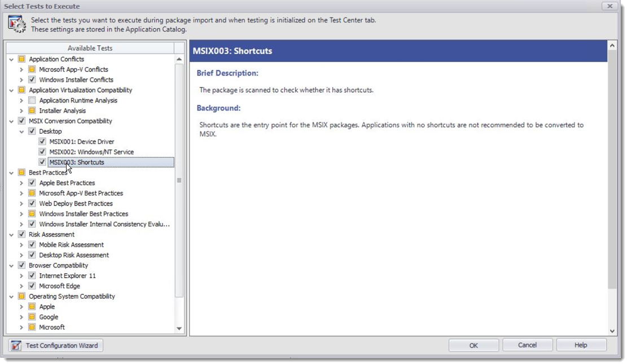
Task: Open Help for this dialog
Action: click(580, 345)
